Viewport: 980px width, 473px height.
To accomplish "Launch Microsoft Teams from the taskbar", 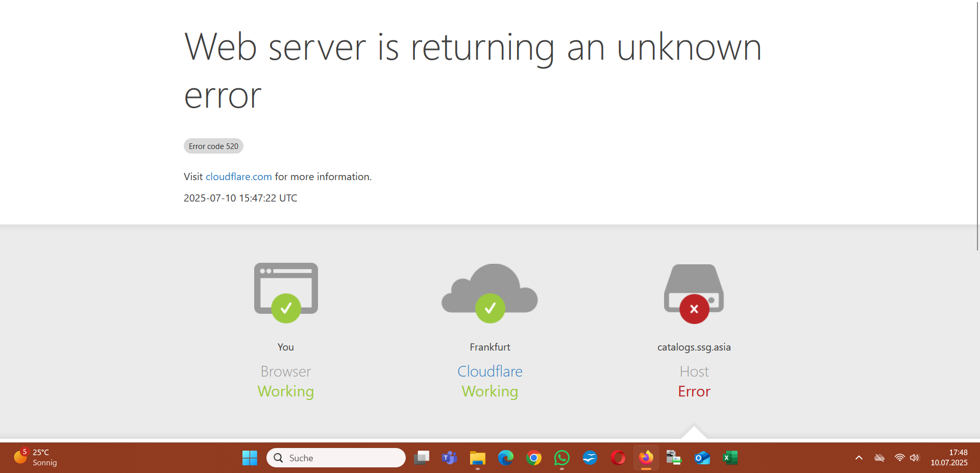I will tap(449, 458).
